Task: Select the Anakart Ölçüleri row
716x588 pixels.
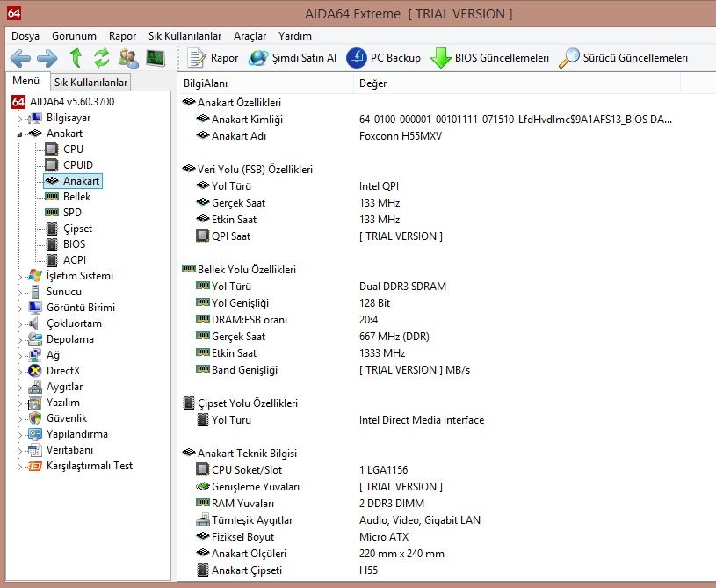Action: (x=446, y=553)
